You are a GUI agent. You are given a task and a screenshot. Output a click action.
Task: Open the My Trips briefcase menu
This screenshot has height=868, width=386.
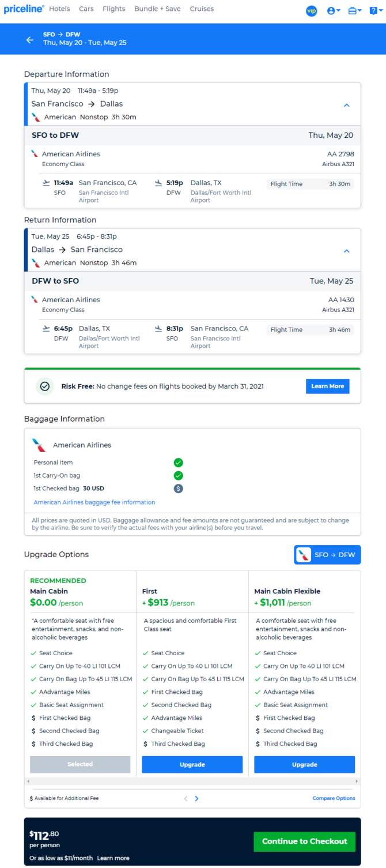click(x=355, y=11)
